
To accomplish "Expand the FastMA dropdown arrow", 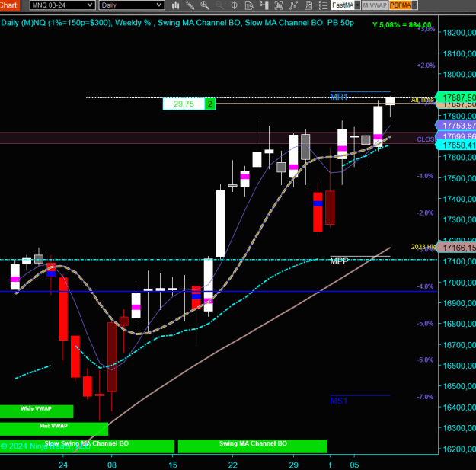I will [357, 5].
